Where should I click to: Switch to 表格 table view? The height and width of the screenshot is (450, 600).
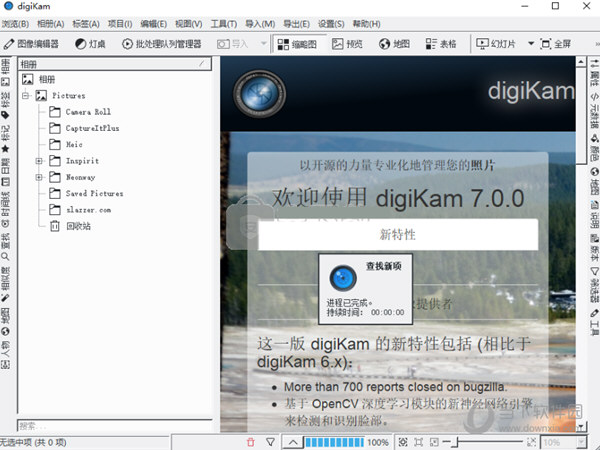(x=441, y=44)
